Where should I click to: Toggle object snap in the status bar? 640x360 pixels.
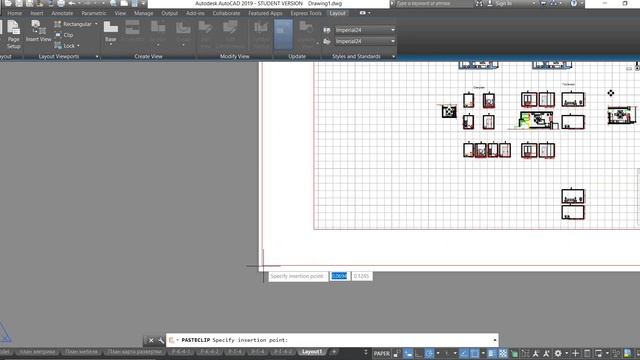click(x=475, y=353)
